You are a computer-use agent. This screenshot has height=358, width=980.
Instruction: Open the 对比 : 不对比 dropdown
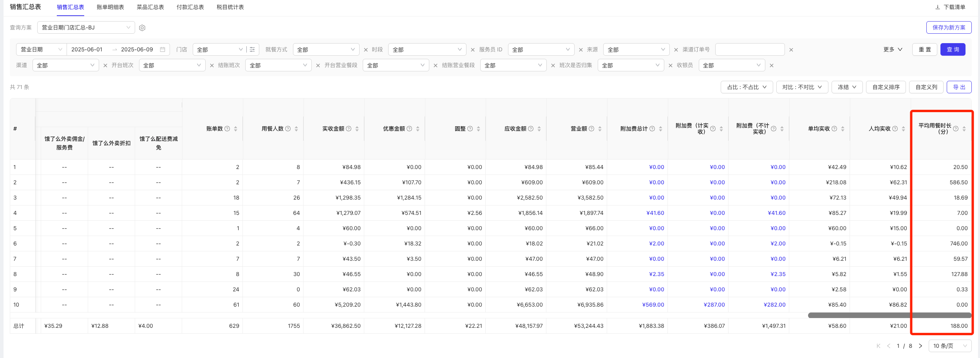(x=802, y=87)
